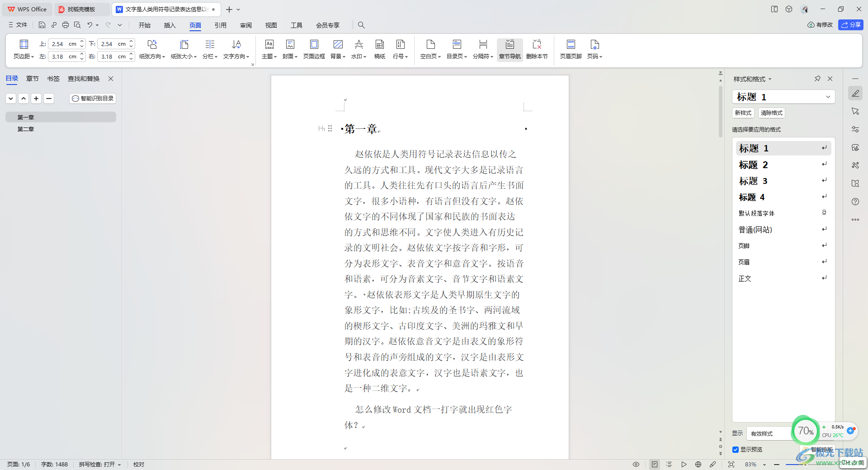Toggle 显示预览 checkbox
Screen dimensions: 868x470
point(736,450)
